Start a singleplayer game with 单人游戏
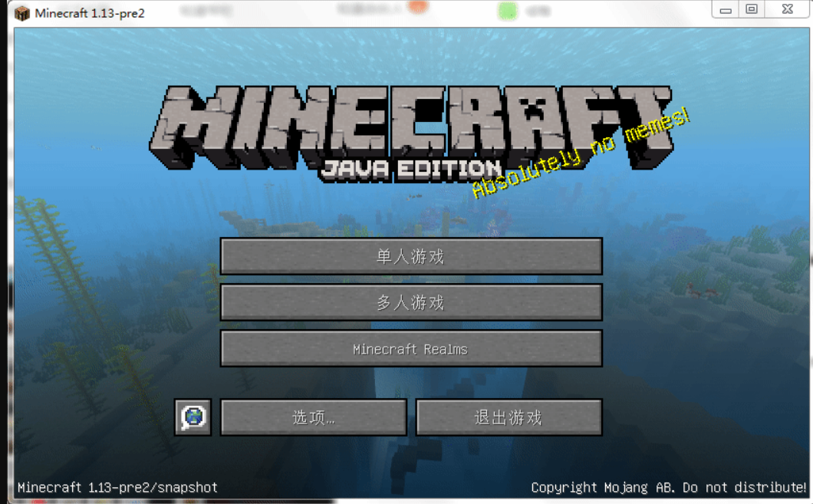Image resolution: width=813 pixels, height=504 pixels. [x=411, y=256]
